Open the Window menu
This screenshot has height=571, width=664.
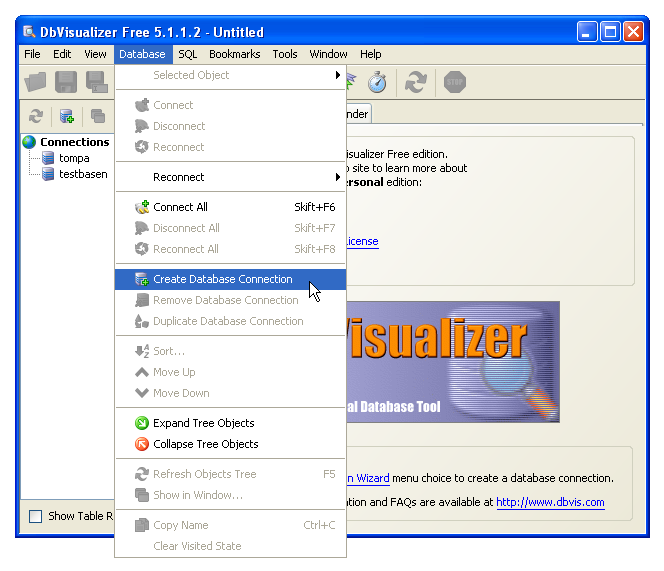point(328,54)
